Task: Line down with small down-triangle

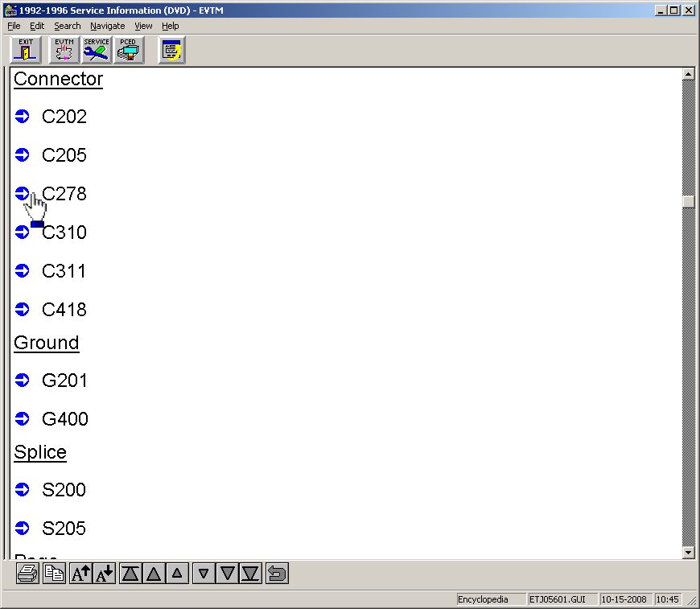Action: [x=204, y=573]
